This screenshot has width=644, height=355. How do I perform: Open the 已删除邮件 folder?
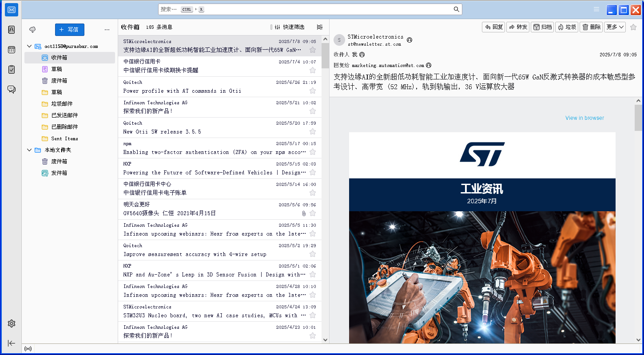[x=70, y=127]
